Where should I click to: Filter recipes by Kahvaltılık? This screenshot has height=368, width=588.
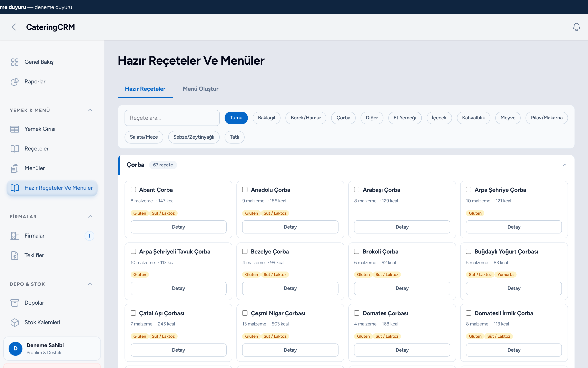coord(473,118)
